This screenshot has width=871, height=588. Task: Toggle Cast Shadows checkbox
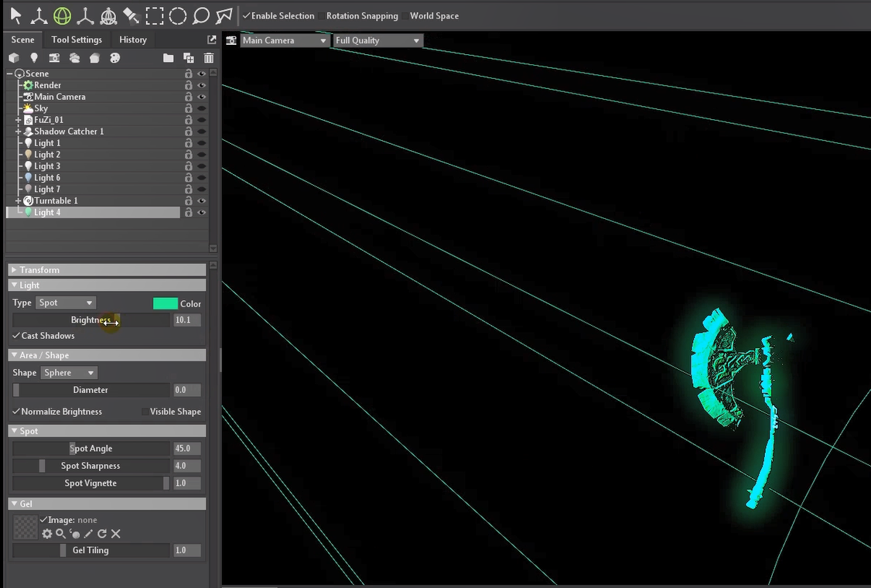coord(16,336)
